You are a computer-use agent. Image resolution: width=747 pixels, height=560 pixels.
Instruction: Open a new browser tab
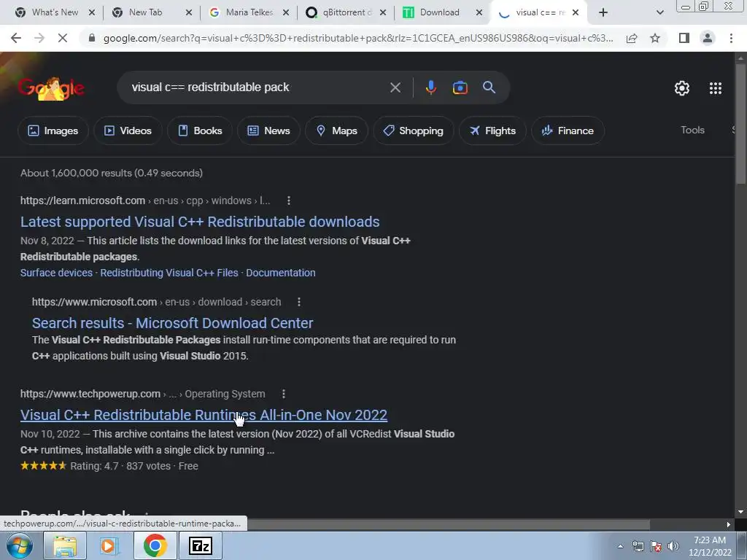click(x=603, y=12)
